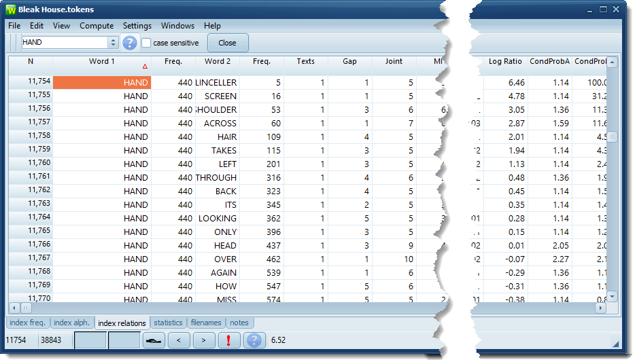
Task: Click the window resize grip icon
Action: 615,344
